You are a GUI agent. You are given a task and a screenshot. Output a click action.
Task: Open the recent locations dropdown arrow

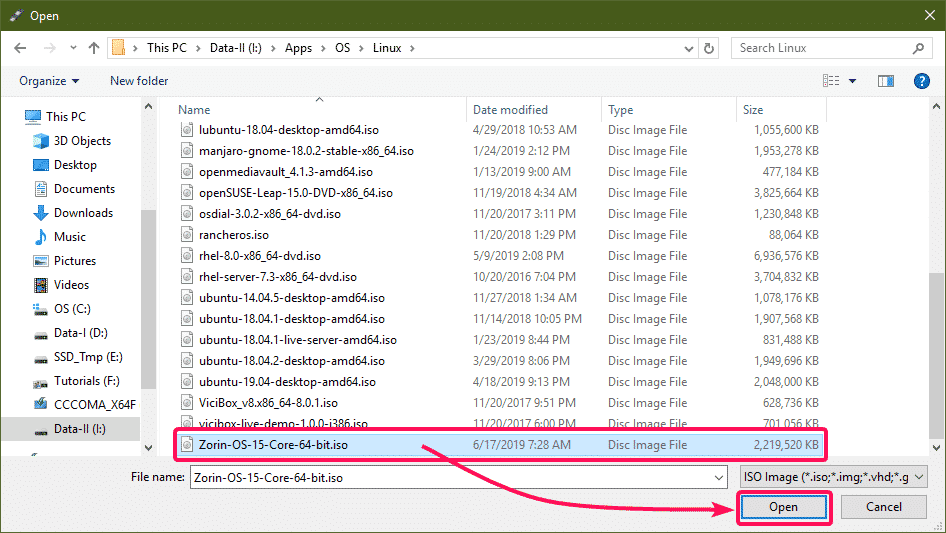pyautogui.click(x=73, y=48)
